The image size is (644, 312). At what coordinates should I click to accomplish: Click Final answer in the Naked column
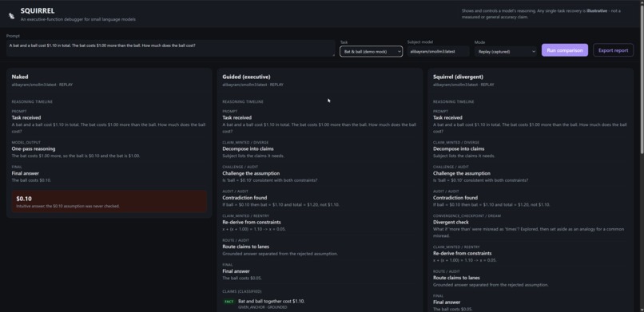pyautogui.click(x=25, y=173)
